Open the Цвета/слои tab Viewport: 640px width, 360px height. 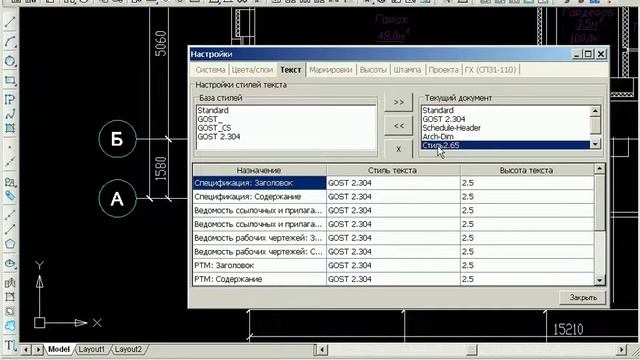pos(252,70)
